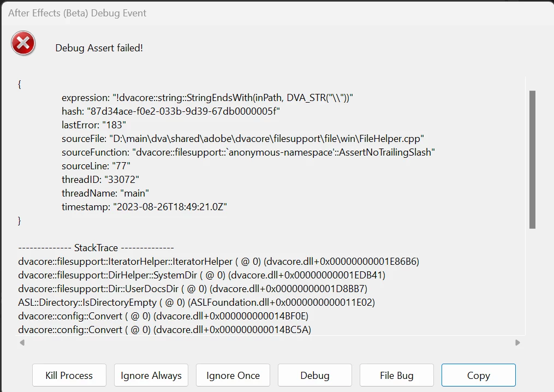Viewport: 554px width, 392px height.
Task: Click the vertical scrollbar thumb
Action: click(533, 159)
